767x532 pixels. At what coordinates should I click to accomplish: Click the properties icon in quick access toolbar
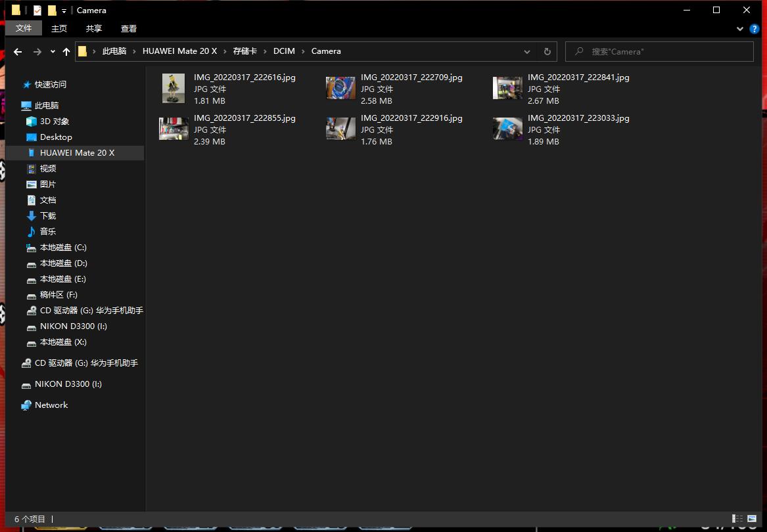pyautogui.click(x=37, y=11)
